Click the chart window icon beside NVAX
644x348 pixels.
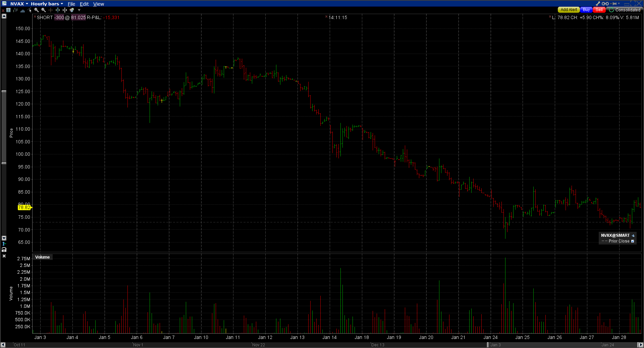(x=4, y=4)
